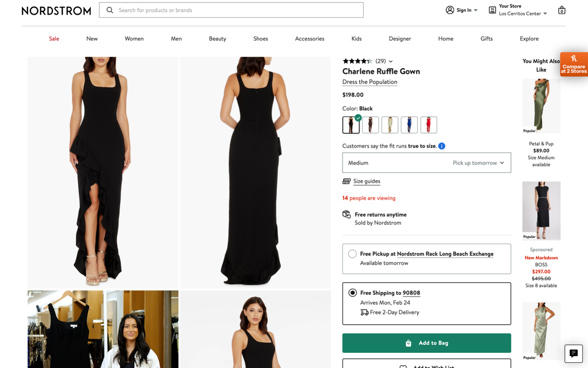Open the Sign In dropdown arrow
Screen dimensions: 588x368
[475, 10]
